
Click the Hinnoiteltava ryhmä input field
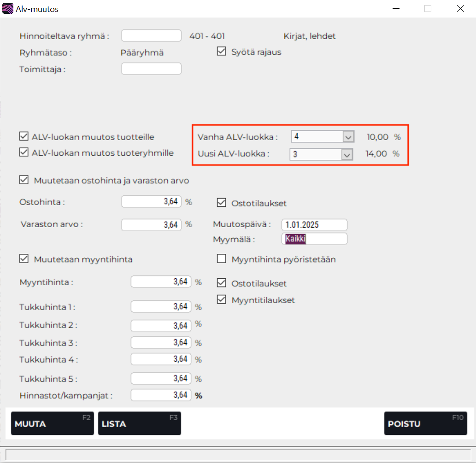point(151,36)
